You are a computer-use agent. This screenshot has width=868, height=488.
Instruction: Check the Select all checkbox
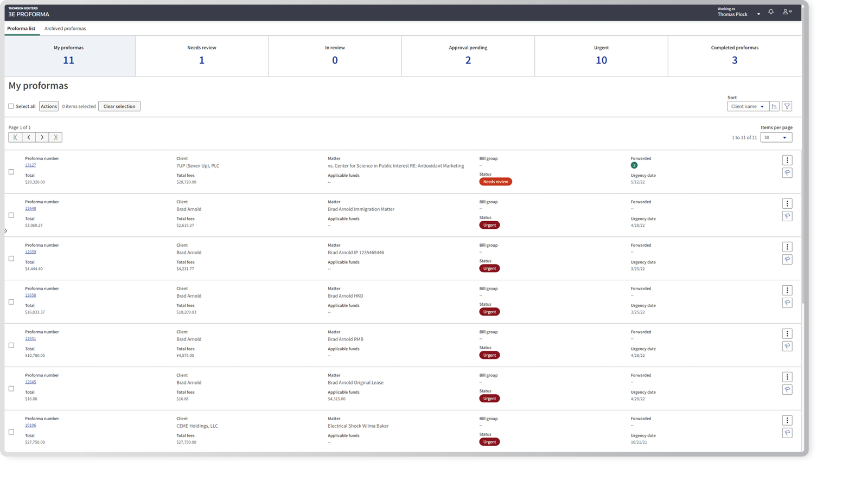click(11, 106)
